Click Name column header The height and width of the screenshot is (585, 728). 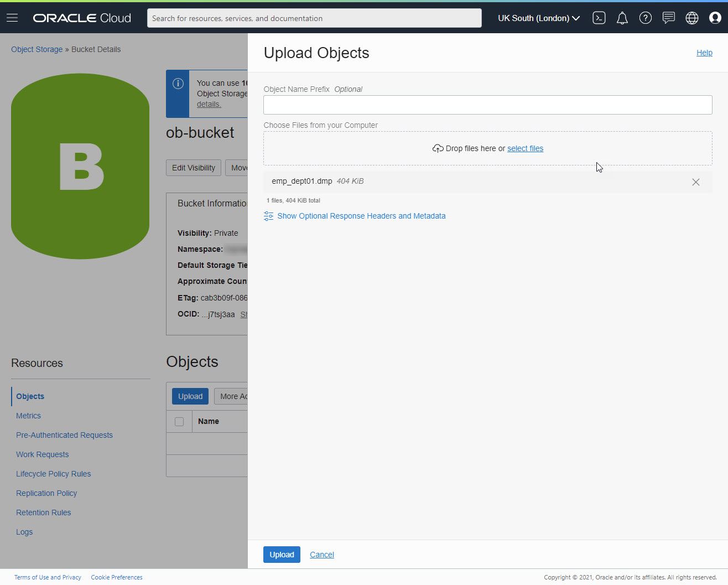209,421
